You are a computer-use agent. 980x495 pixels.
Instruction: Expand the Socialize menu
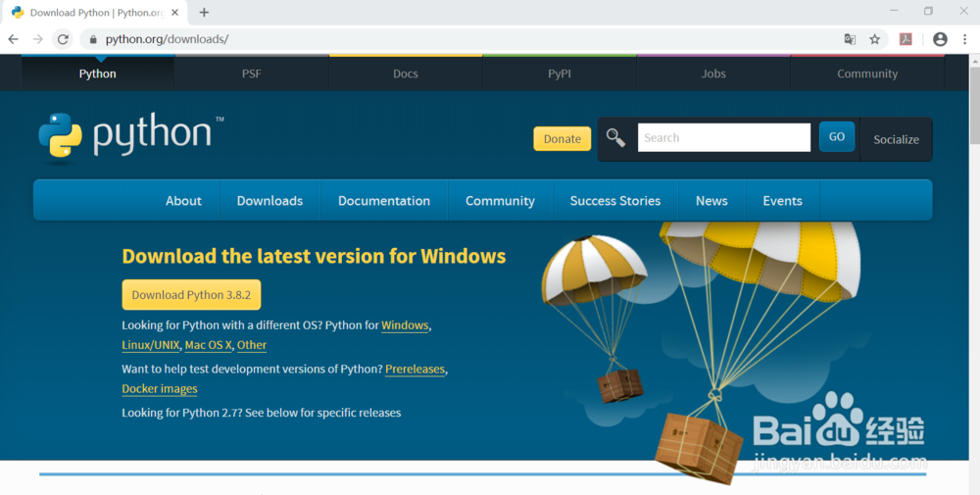[897, 139]
